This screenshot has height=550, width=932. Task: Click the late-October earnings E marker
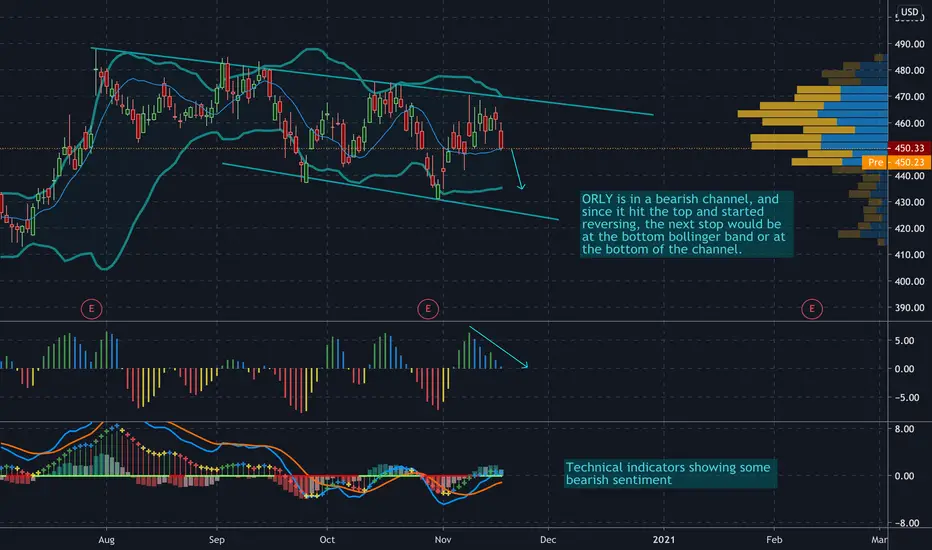pyautogui.click(x=427, y=309)
